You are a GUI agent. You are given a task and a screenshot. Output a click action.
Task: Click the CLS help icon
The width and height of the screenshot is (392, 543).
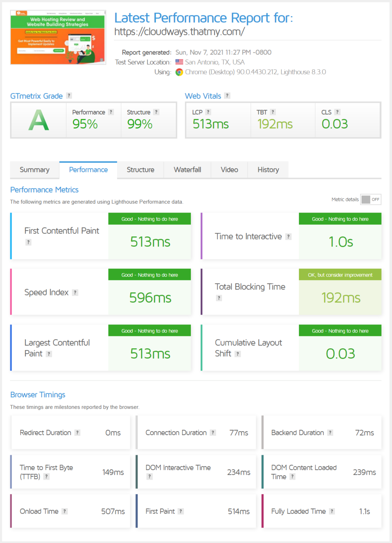pyautogui.click(x=337, y=112)
